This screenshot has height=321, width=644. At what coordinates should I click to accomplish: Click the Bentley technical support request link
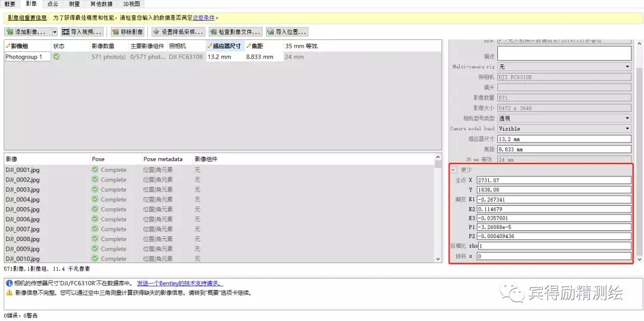tap(179, 283)
